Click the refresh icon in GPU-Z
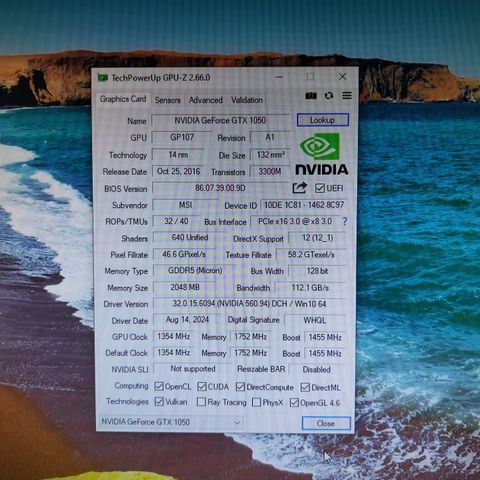 [x=329, y=96]
